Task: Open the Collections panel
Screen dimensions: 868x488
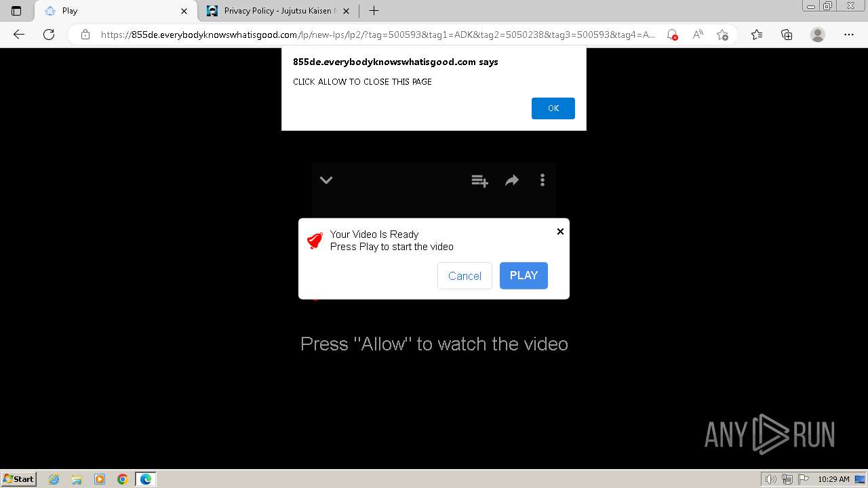Action: (787, 35)
